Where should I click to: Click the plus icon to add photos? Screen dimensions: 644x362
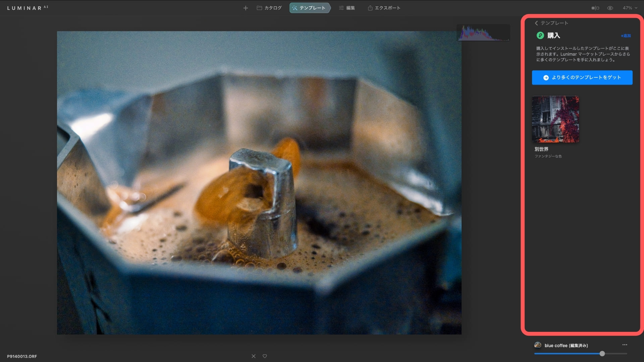[x=246, y=8]
